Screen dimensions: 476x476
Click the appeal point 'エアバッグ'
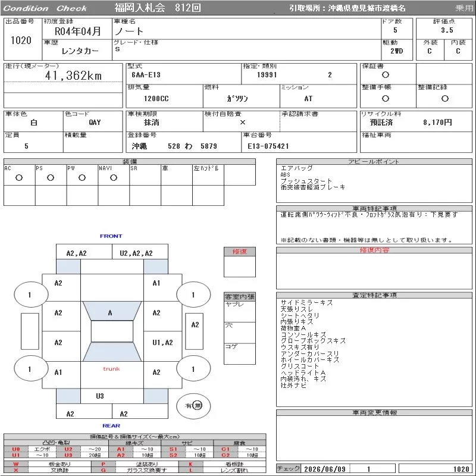pos(296,168)
